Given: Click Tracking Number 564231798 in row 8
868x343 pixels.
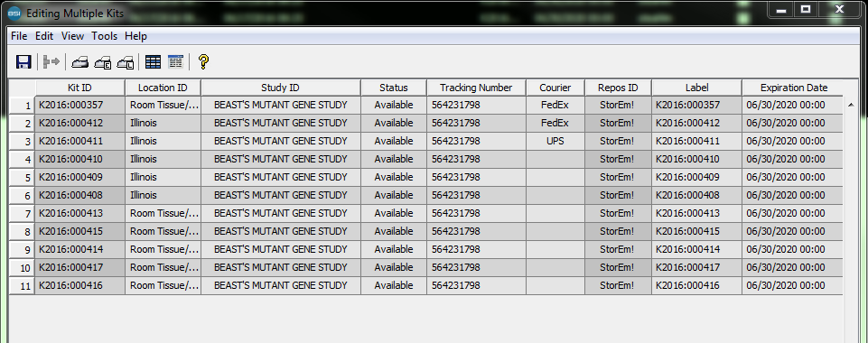Looking at the screenshot, I should coord(476,231).
